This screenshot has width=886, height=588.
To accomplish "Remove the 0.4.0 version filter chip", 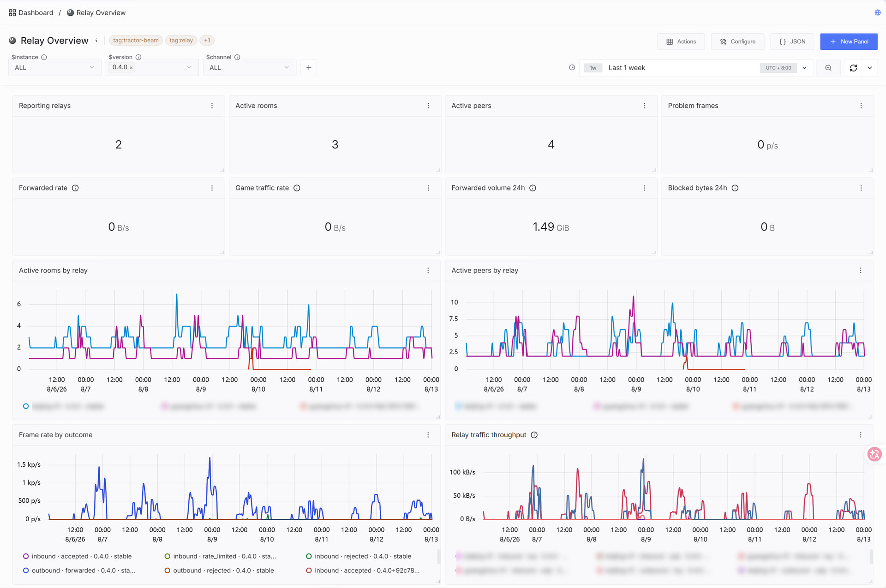I will 132,68.
